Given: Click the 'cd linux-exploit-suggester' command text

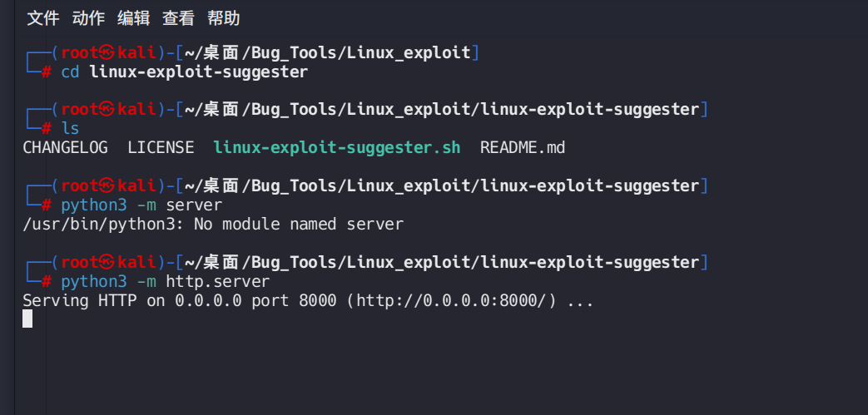Looking at the screenshot, I should point(184,72).
